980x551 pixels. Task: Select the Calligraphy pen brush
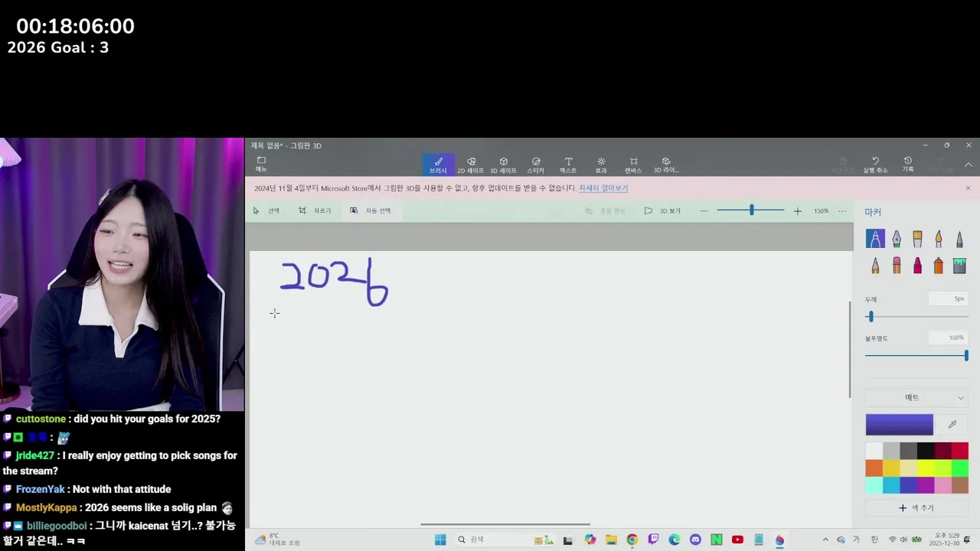(x=897, y=239)
